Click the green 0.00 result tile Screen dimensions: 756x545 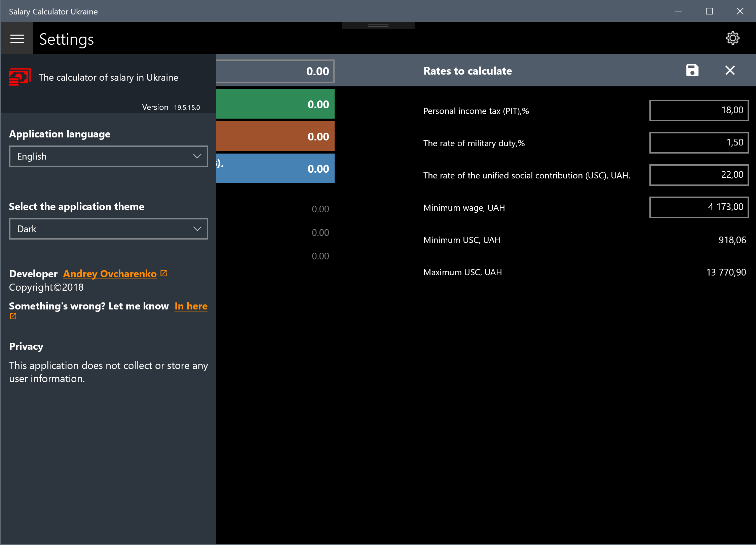point(275,104)
